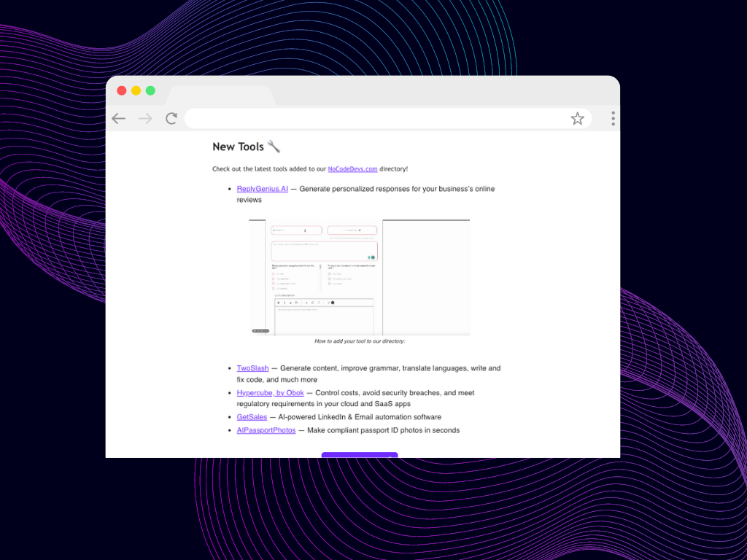Click the browser forward arrow
747x560 pixels.
(x=145, y=119)
